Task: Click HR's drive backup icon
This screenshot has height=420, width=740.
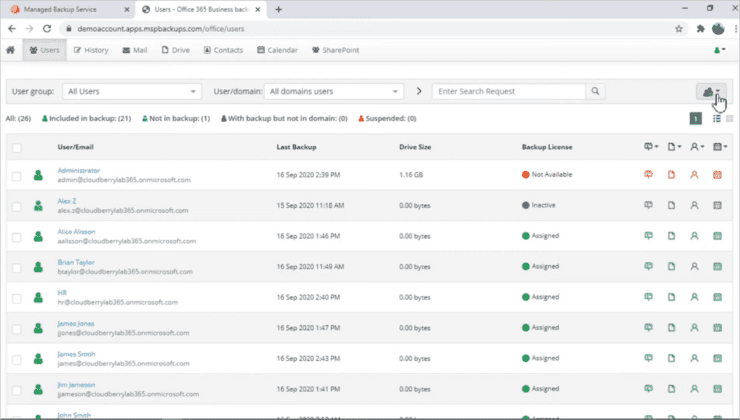Action: (x=671, y=297)
